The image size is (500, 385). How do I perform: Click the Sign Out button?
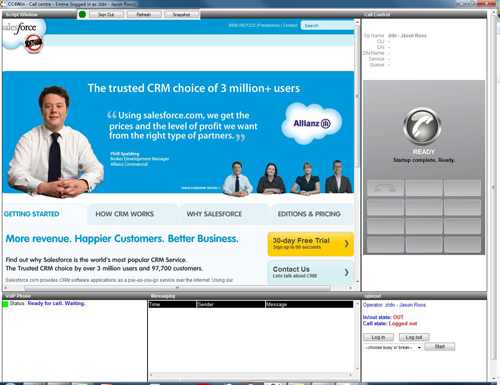(x=106, y=15)
